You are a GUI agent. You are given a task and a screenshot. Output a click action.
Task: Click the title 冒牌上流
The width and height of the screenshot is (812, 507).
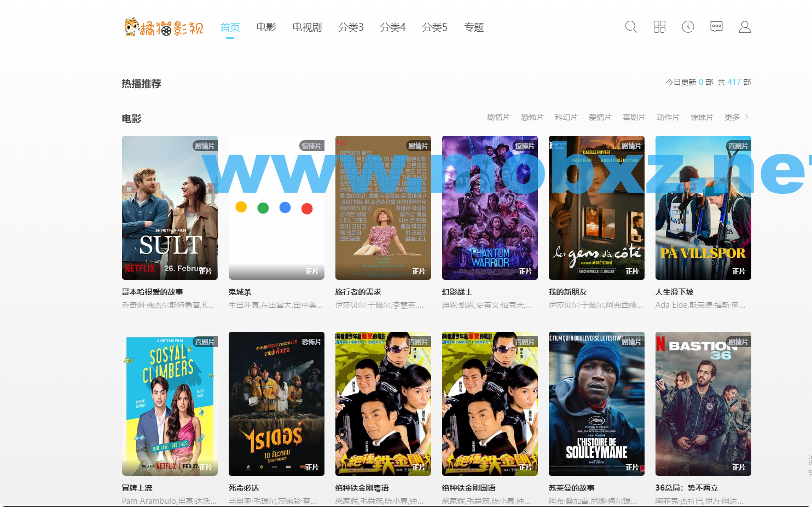click(x=137, y=488)
